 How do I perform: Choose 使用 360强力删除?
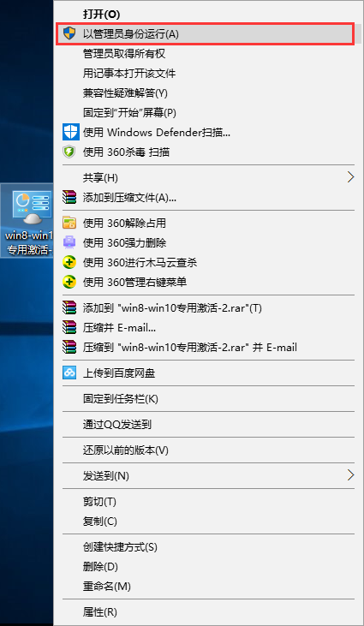124,242
